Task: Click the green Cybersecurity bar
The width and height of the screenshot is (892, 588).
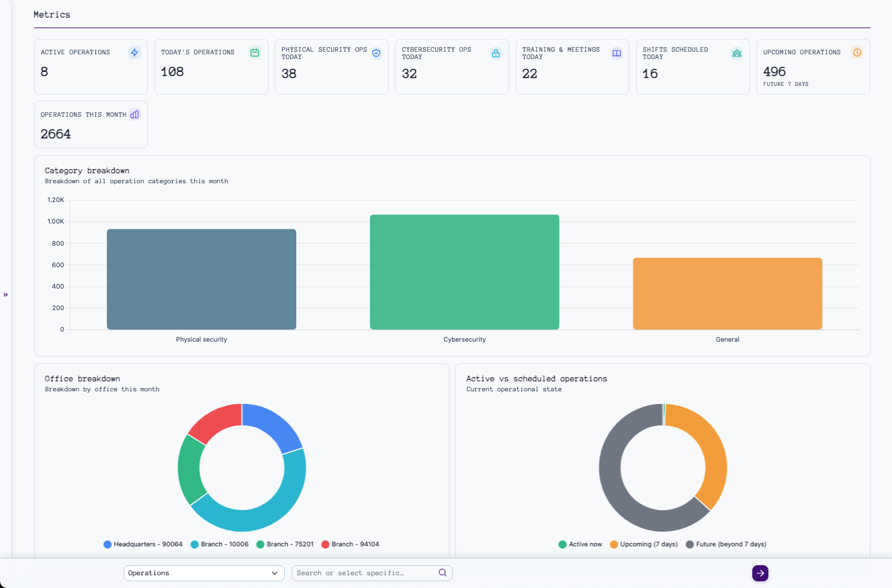Action: pos(464,272)
